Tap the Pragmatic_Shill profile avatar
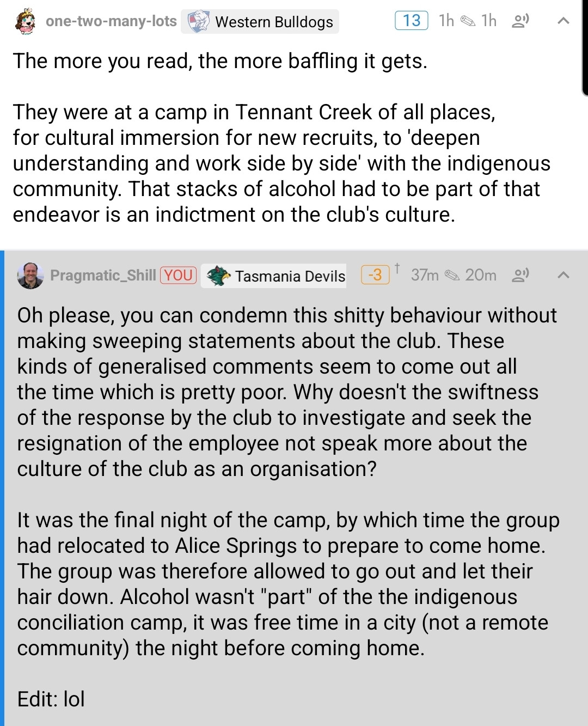 pos(30,276)
